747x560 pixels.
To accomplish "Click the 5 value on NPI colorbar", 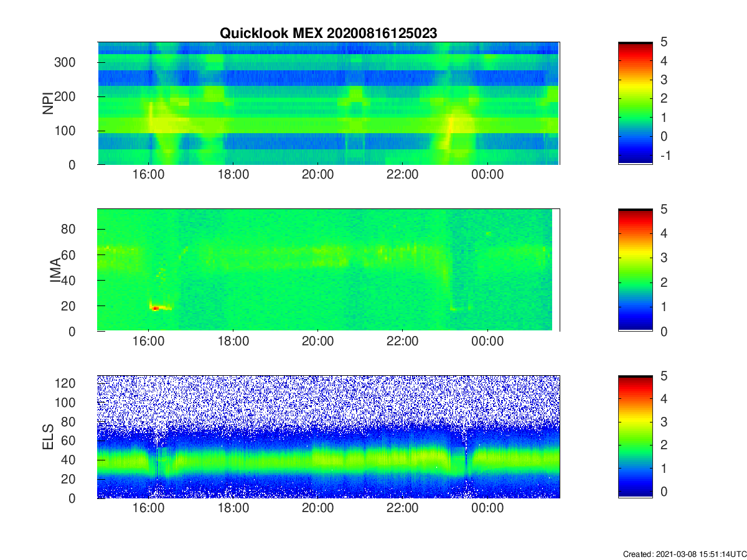I will point(664,42).
